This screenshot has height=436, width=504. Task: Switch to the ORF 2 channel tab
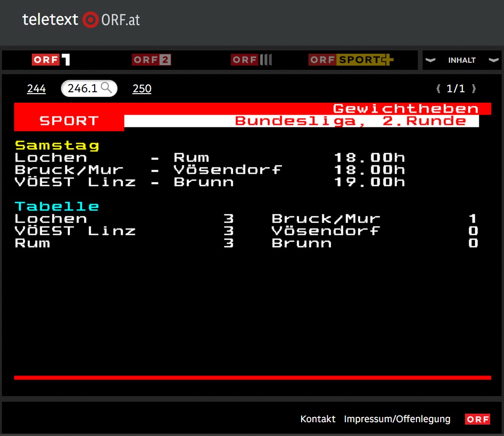(151, 60)
